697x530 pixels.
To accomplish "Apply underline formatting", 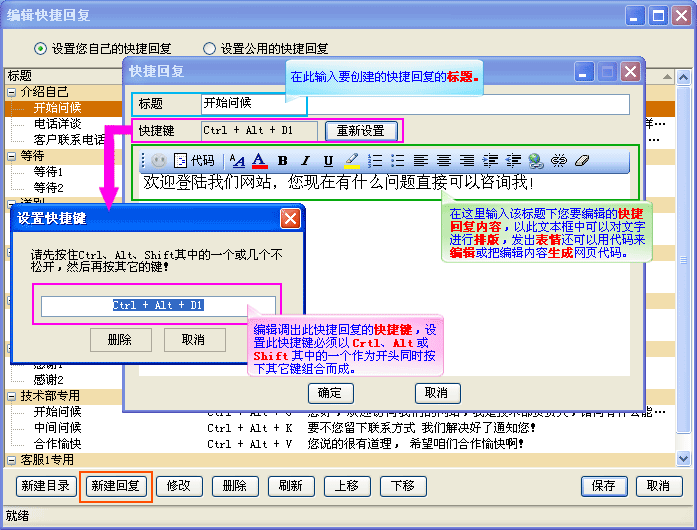I will coord(329,160).
